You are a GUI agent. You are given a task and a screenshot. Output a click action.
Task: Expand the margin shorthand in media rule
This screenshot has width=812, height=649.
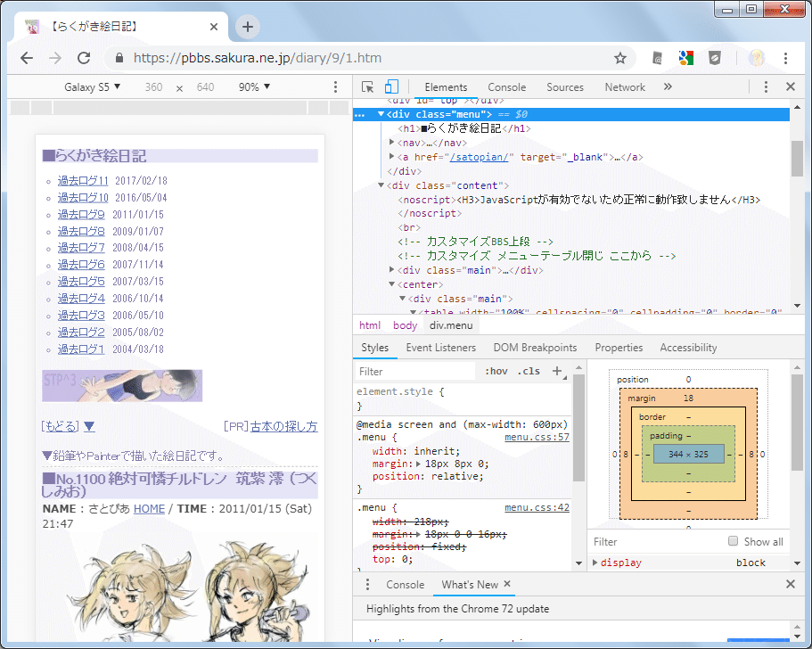[418, 464]
